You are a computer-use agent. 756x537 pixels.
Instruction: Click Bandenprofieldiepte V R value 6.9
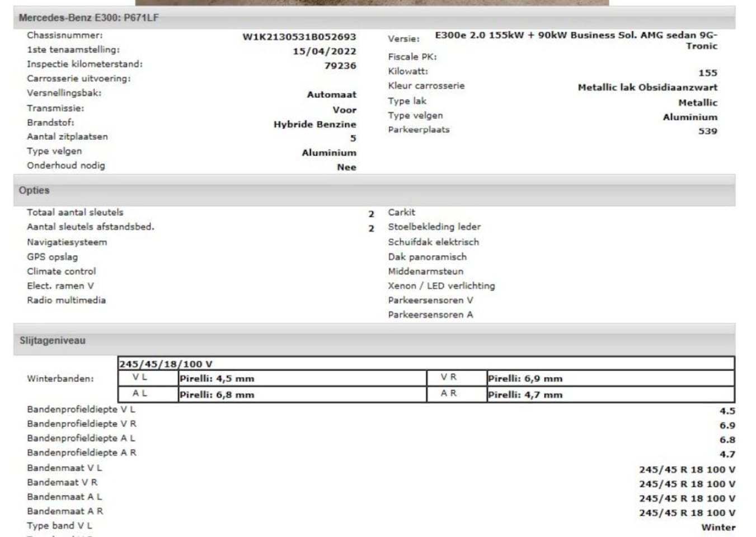[727, 425]
